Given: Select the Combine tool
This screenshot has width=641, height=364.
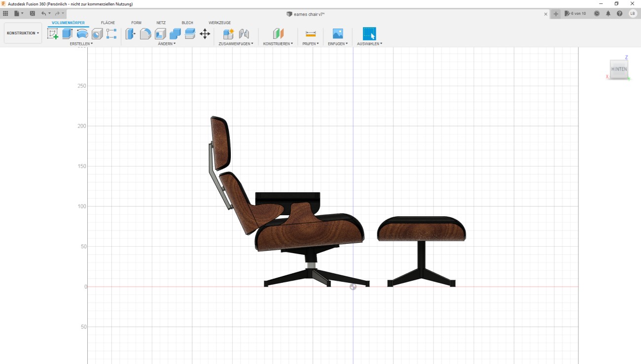Looking at the screenshot, I should click(x=175, y=33).
